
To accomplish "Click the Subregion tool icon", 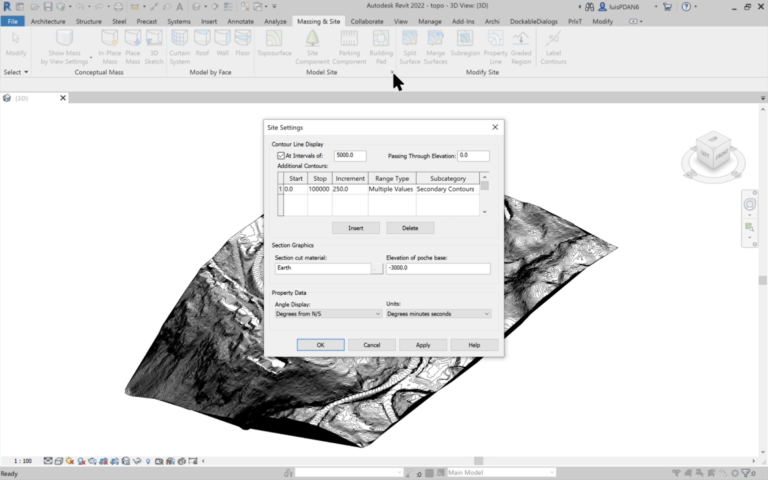I will (x=465, y=43).
